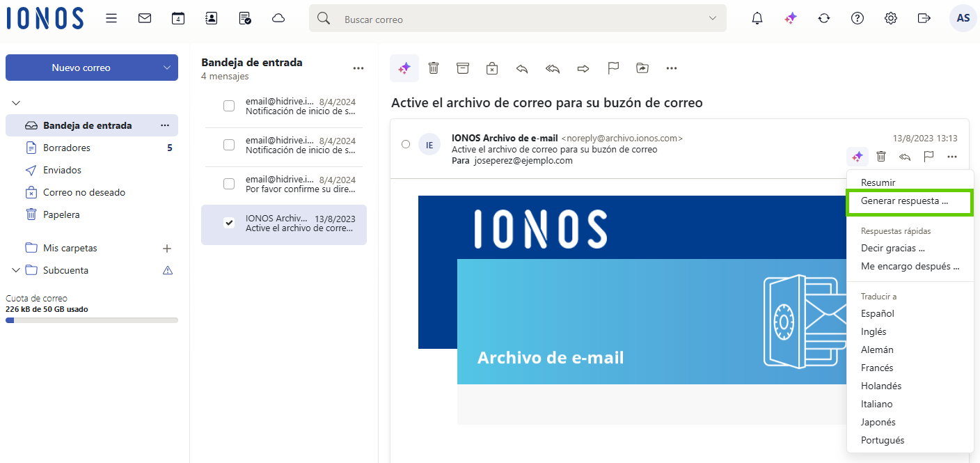Flag the mail via toolbar flag icon
Screen dimensions: 980x463
[613, 68]
